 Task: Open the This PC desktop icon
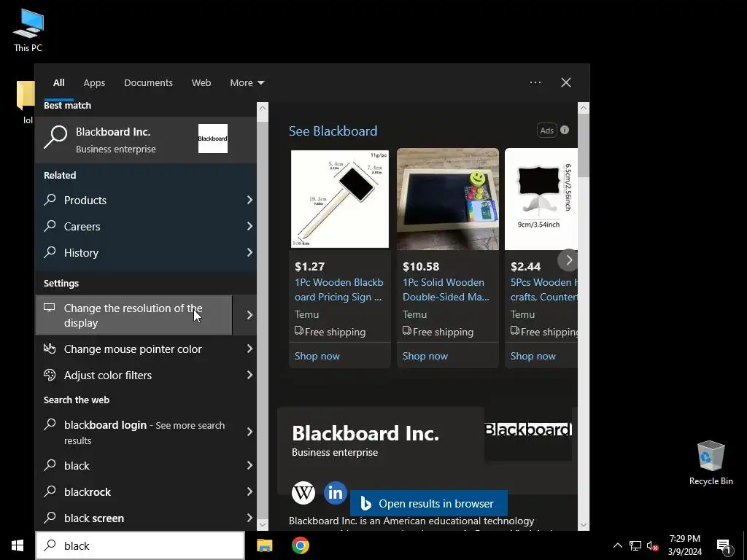tap(28, 31)
